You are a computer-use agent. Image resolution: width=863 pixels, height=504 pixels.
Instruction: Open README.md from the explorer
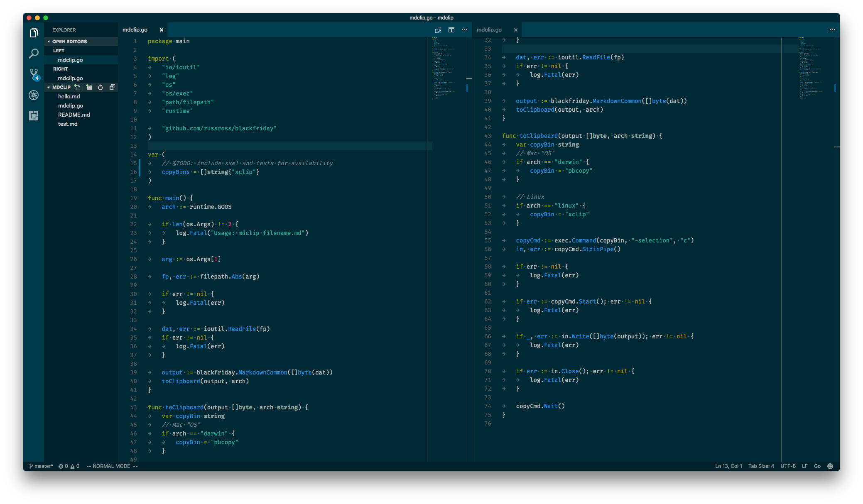tap(74, 115)
